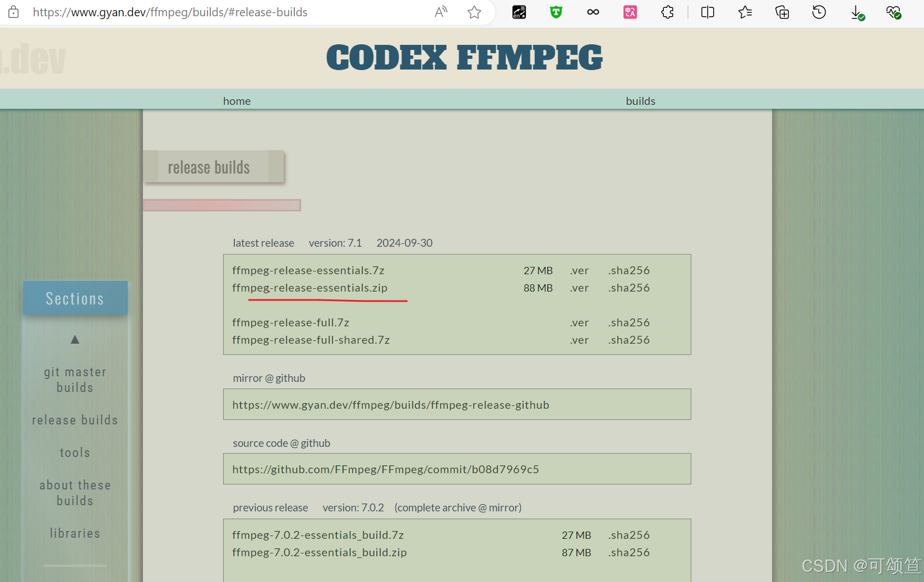This screenshot has width=924, height=582.
Task: Open the Downloads icon
Action: [857, 12]
